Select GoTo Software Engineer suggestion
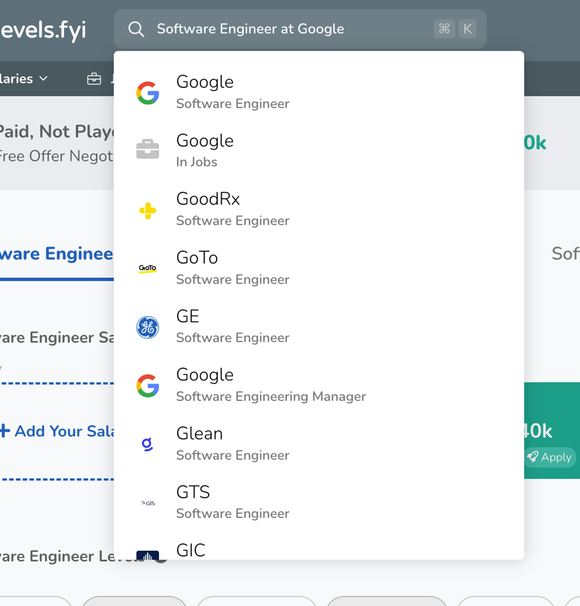This screenshot has width=580, height=606. click(x=319, y=268)
